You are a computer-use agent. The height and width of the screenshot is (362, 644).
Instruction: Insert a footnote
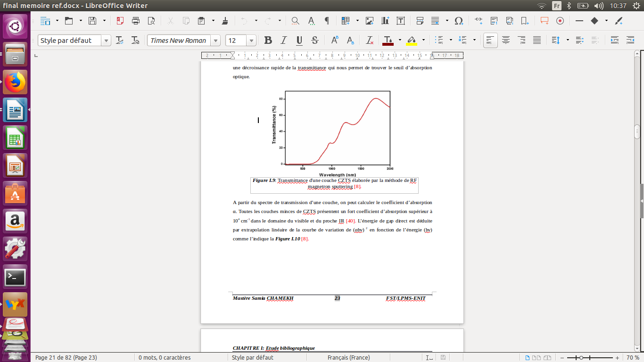494,21
